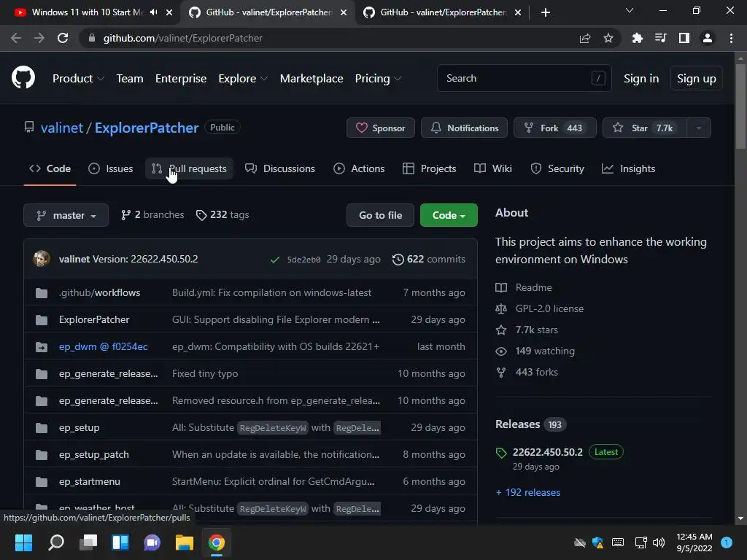Open the Issues tab
Viewport: 747px width, 560px height.
click(111, 168)
